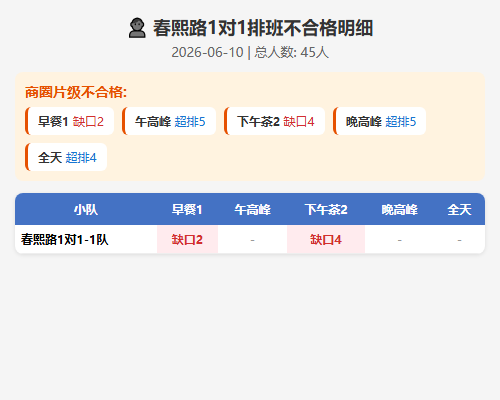Click the 晚高峰 column header

[400, 210]
